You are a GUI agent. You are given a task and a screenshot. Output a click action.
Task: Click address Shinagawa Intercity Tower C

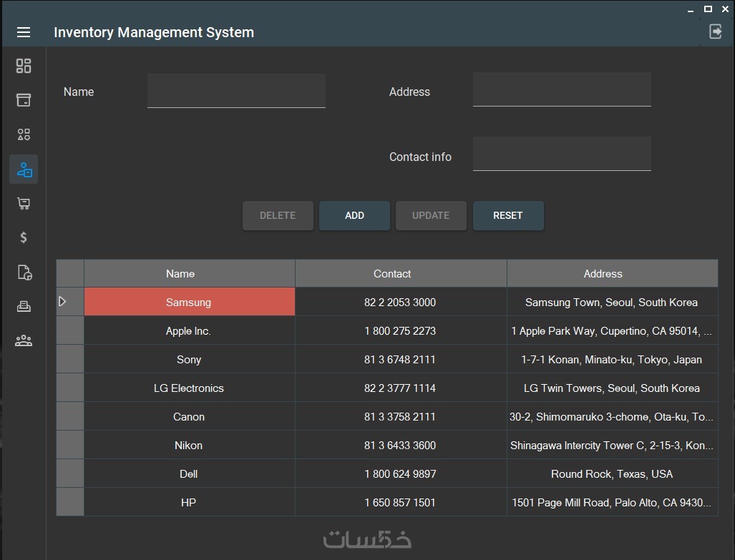pos(613,445)
